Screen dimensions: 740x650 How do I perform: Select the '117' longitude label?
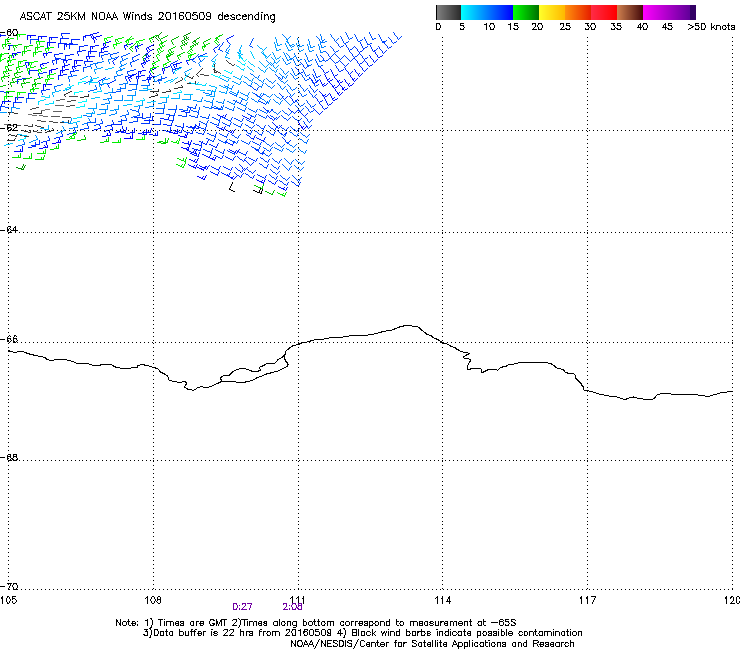(588, 600)
